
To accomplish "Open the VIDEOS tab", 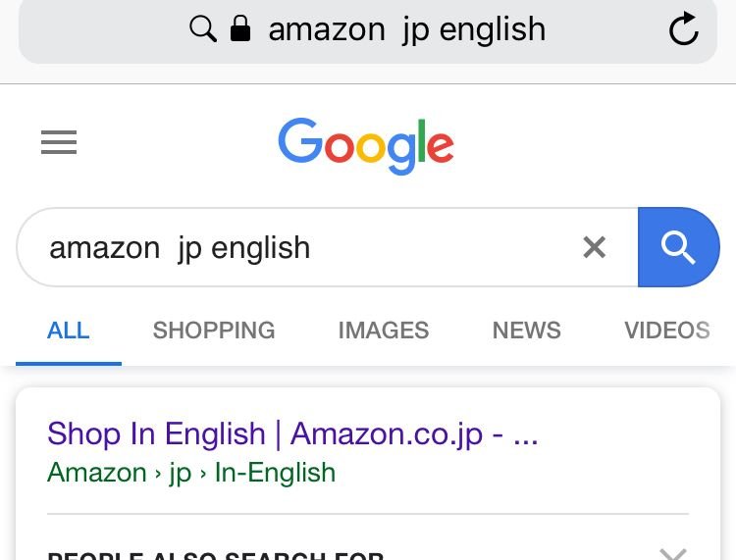I will click(667, 331).
